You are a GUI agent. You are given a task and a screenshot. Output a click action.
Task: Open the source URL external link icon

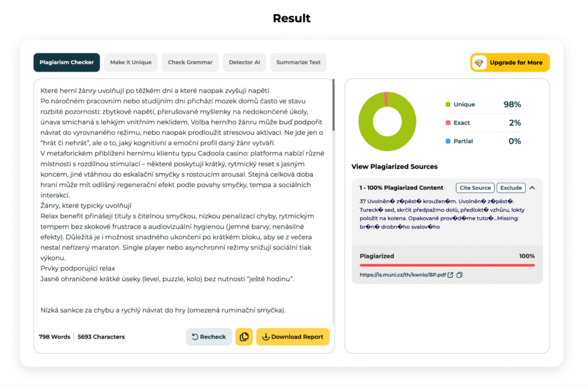[450, 274]
